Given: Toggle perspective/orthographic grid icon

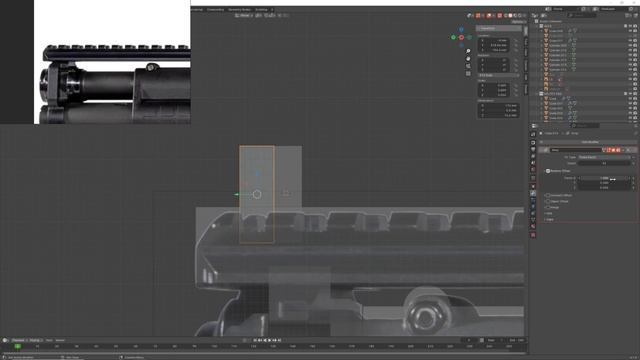Looking at the screenshot, I should tap(468, 73).
